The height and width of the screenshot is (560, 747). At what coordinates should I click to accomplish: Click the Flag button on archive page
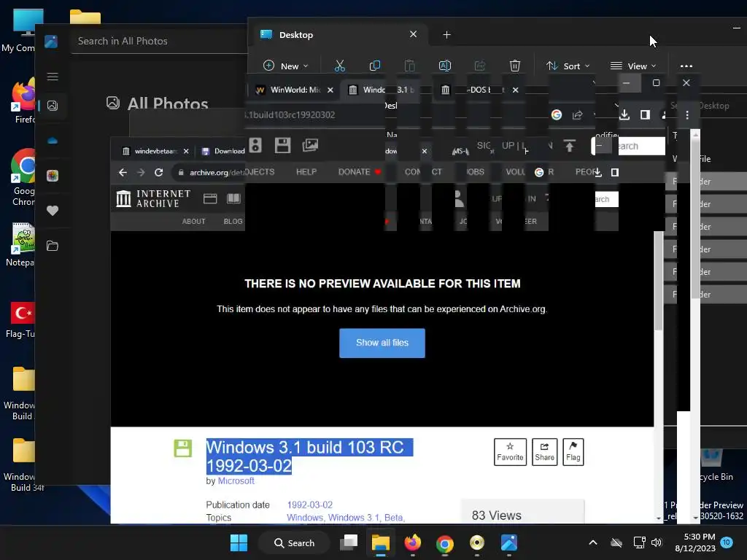573,452
